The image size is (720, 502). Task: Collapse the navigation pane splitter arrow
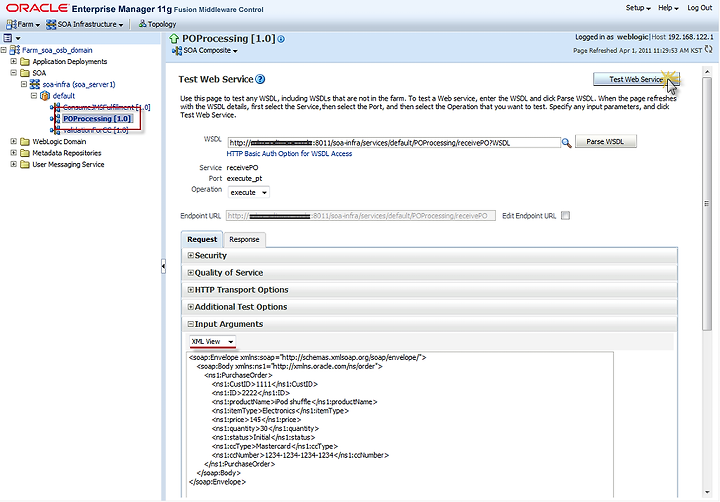coord(163,266)
